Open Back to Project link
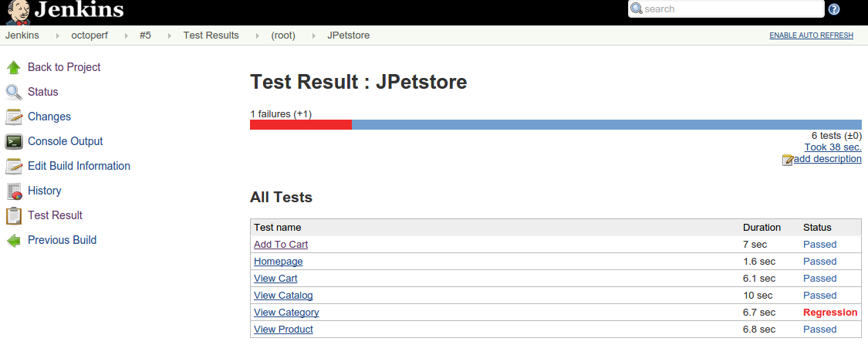The height and width of the screenshot is (345, 868). [64, 67]
